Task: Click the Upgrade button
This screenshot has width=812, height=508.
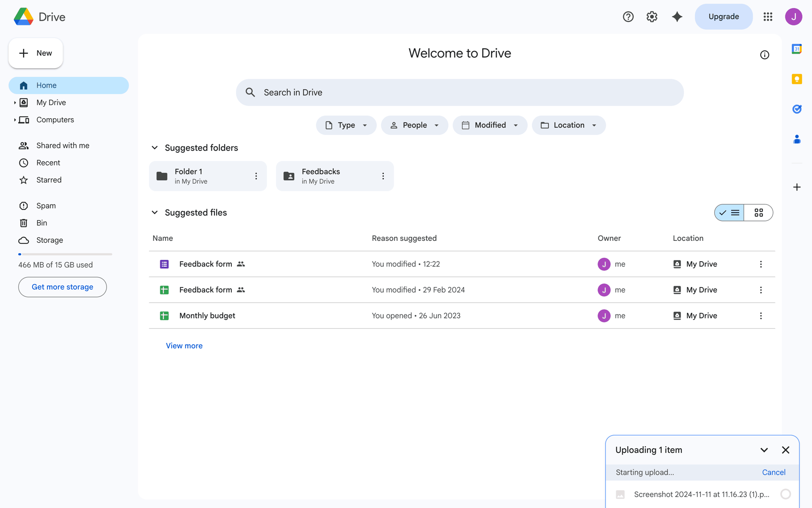Action: (x=724, y=17)
